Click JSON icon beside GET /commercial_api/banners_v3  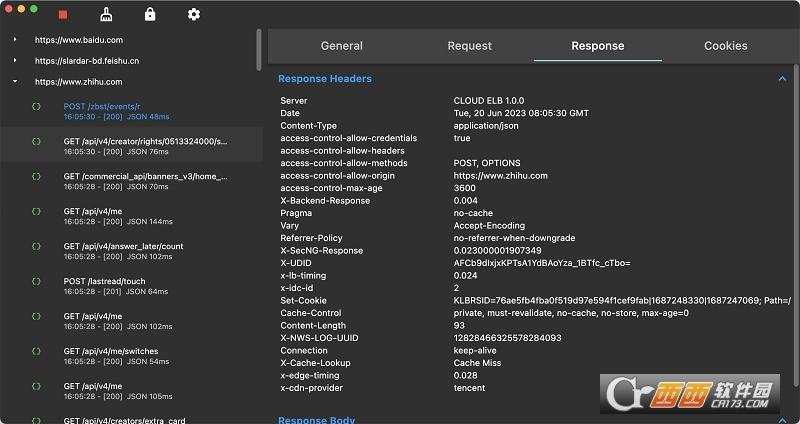pos(36,176)
